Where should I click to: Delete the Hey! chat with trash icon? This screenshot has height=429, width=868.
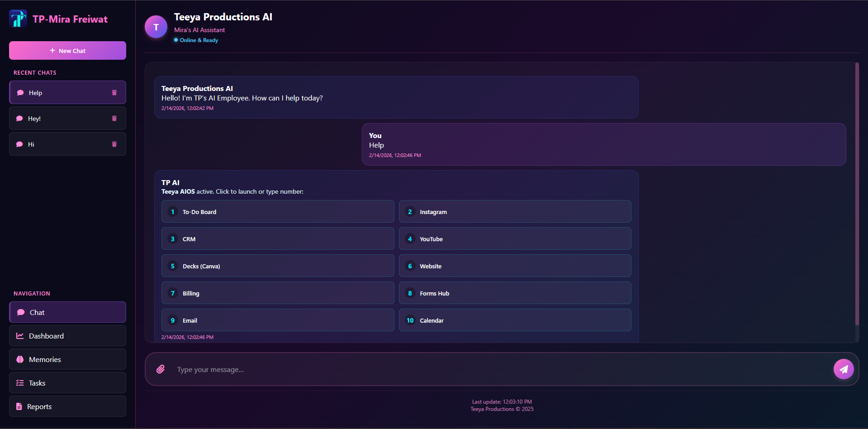tap(114, 119)
